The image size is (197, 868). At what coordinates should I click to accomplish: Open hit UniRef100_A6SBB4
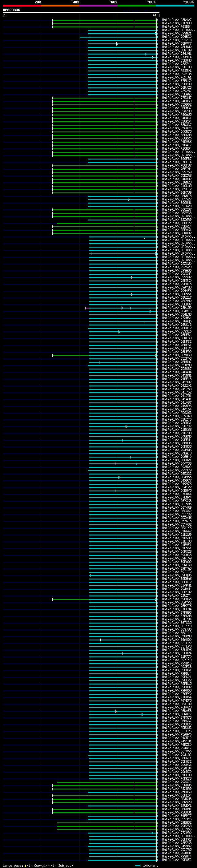[176, 26]
